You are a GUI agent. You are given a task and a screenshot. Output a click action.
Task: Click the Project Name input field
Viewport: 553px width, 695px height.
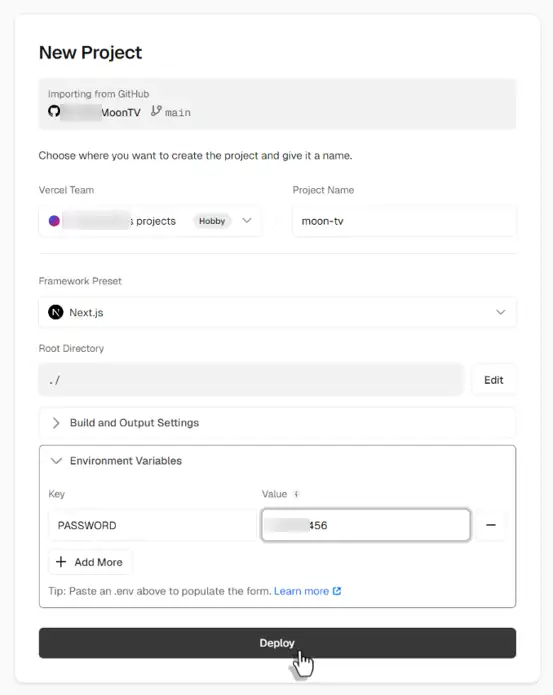pyautogui.click(x=404, y=221)
